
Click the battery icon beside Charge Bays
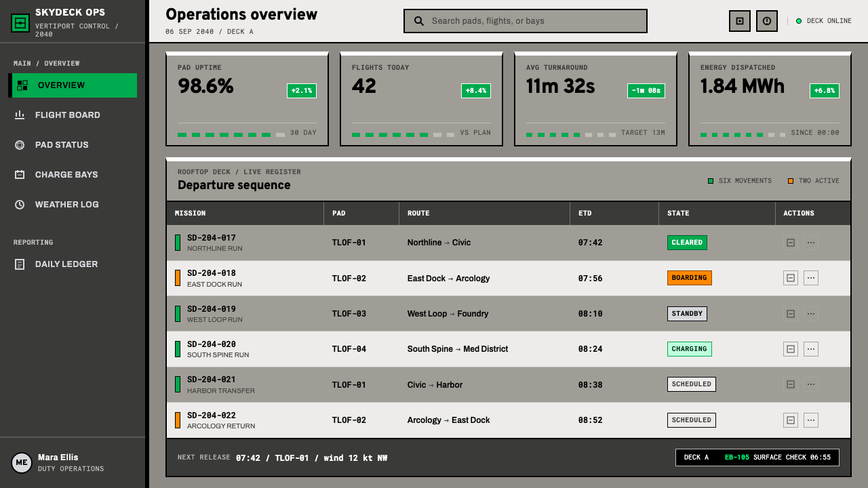coord(20,175)
